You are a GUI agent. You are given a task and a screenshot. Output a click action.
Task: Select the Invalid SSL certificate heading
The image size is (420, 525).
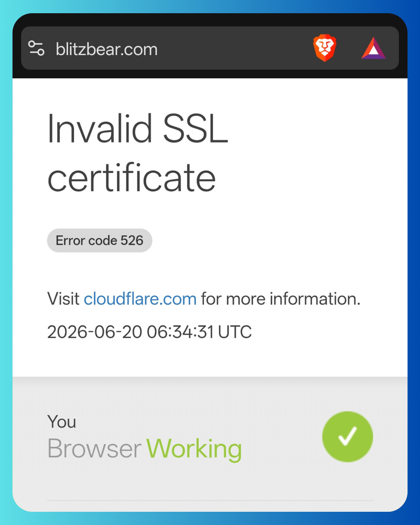coord(138,153)
